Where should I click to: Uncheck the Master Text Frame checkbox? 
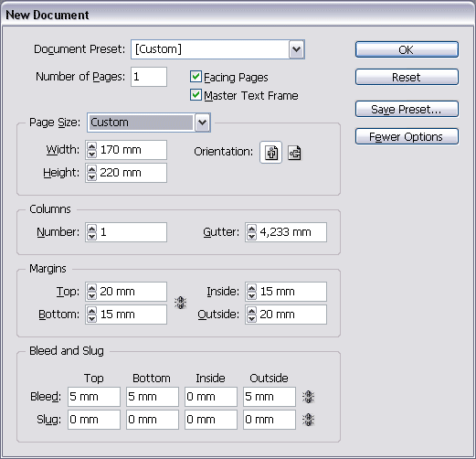(x=196, y=95)
